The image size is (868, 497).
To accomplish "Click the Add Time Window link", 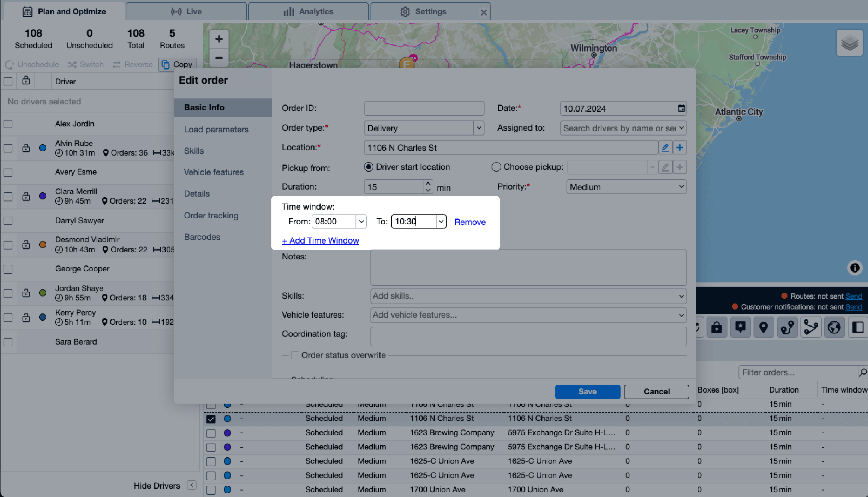I will tap(320, 240).
